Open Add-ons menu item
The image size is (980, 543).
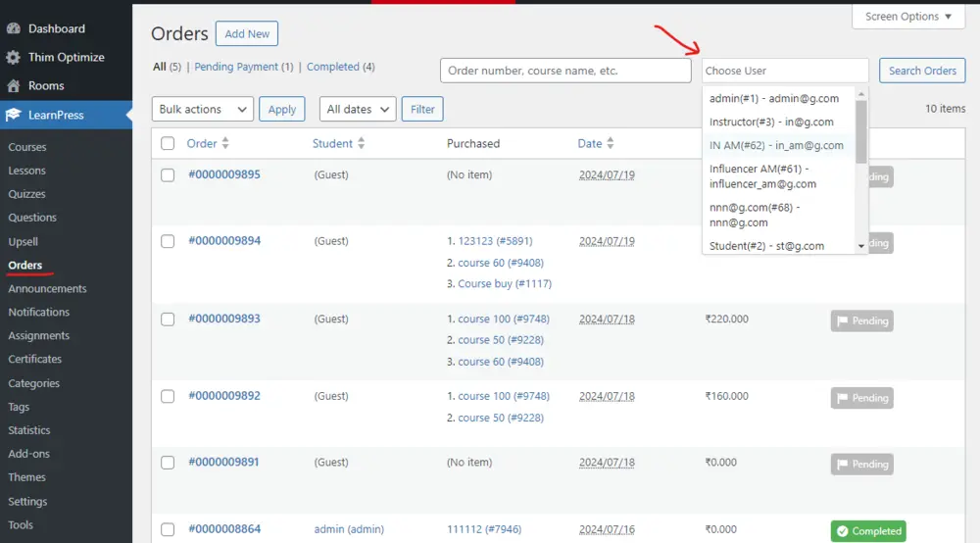[x=28, y=454]
